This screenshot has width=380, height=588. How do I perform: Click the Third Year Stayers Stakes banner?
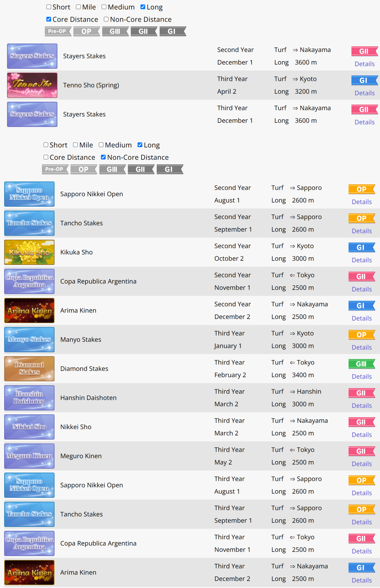click(x=32, y=114)
